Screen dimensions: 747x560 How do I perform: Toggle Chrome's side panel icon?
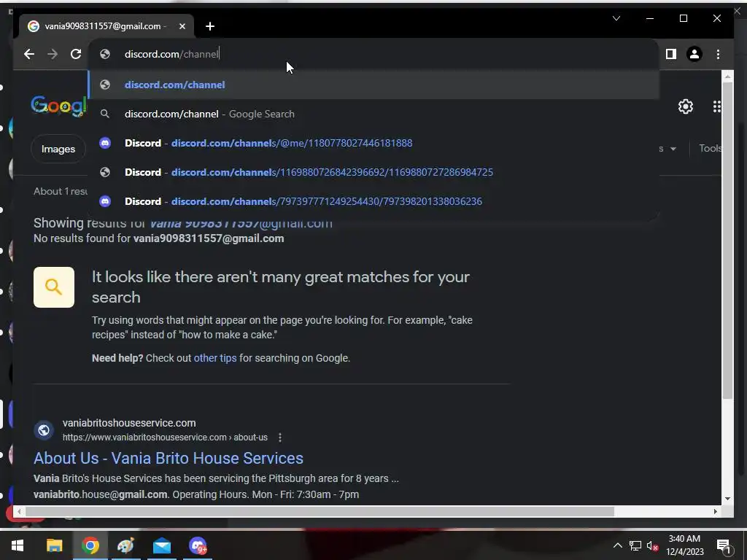click(x=671, y=54)
